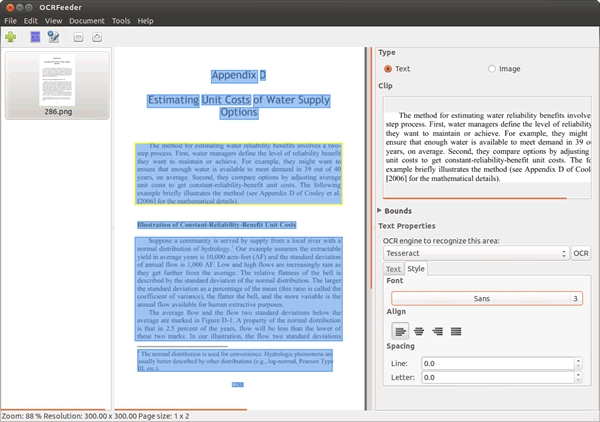Image resolution: width=600 pixels, height=422 pixels.
Task: Click the recognize document layout icon
Action: point(36,37)
